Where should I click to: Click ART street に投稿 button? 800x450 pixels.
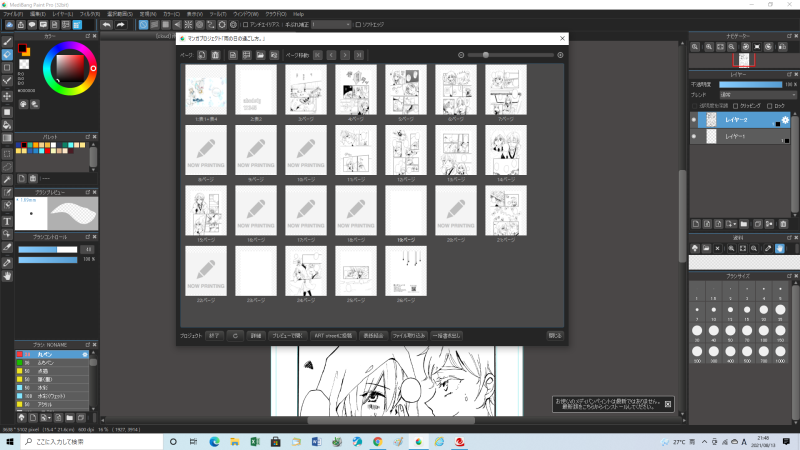tap(333, 336)
